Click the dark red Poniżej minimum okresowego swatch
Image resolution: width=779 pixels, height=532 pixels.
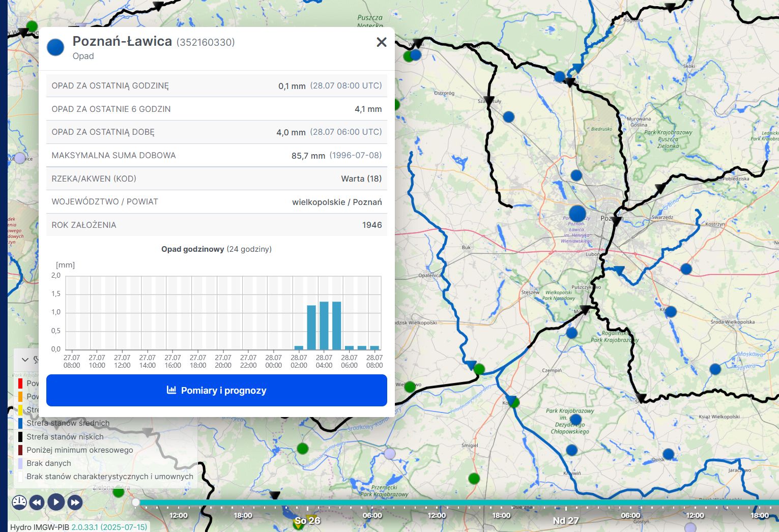[20, 450]
